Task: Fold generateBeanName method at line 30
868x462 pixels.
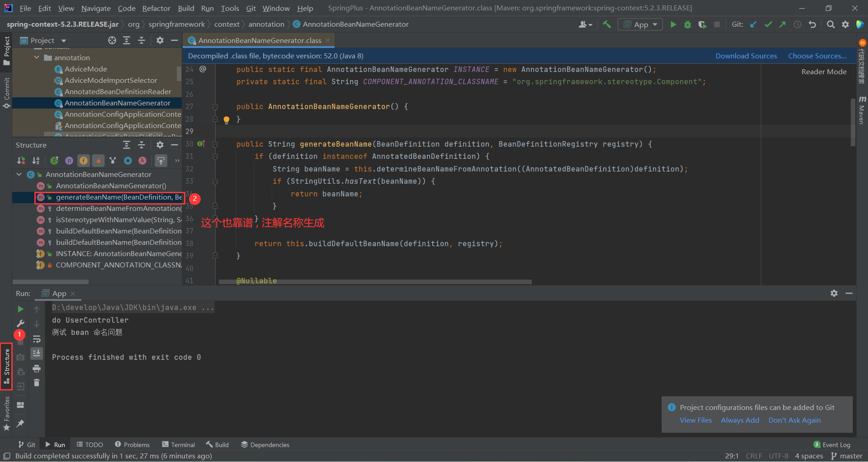Action: [x=215, y=144]
